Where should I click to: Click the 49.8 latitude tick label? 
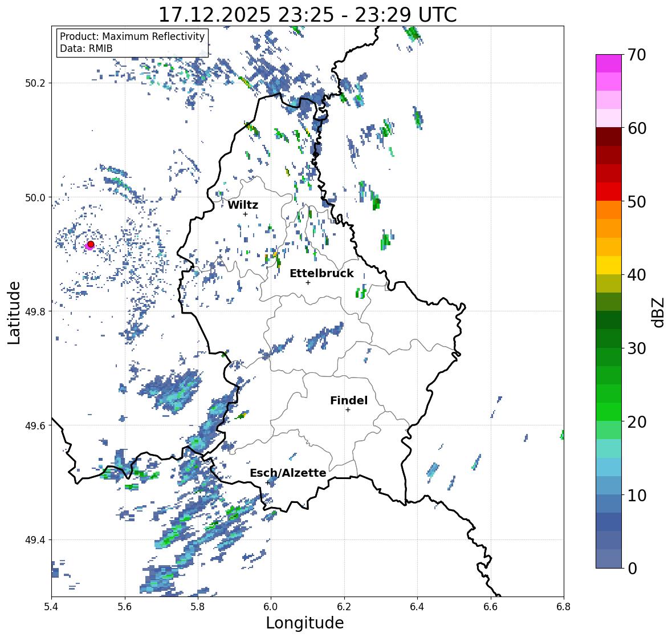pos(35,311)
